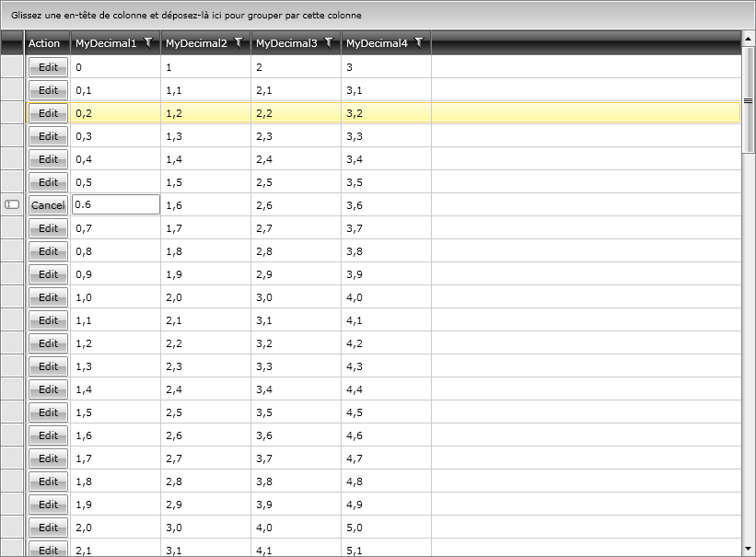756x557 pixels.
Task: Cancel editing of the 0.6 row
Action: 48,205
